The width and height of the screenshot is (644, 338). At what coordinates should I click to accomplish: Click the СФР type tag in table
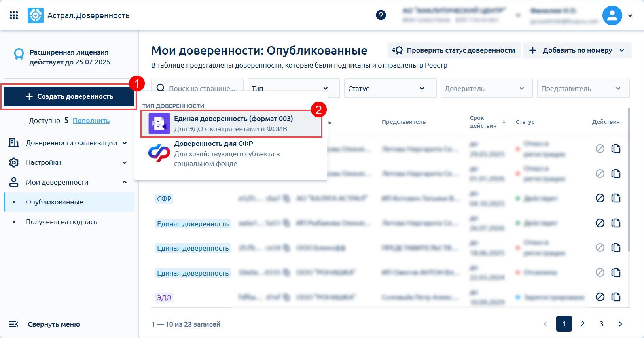click(x=164, y=198)
